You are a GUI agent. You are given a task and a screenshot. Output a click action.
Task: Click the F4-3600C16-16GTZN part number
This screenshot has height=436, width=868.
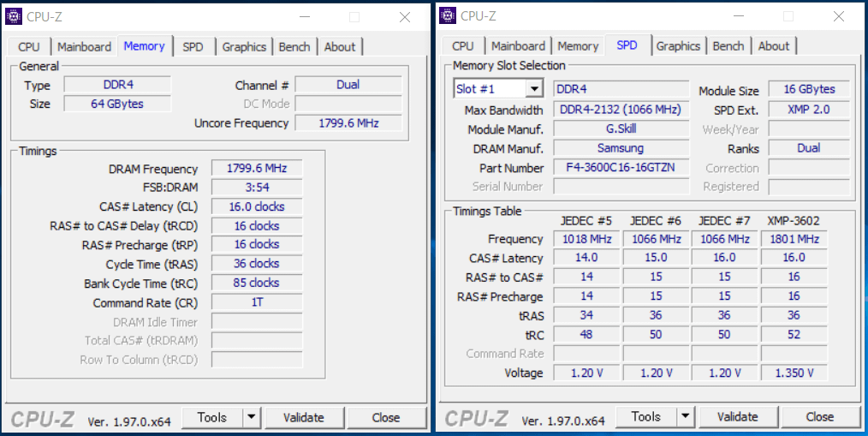621,167
